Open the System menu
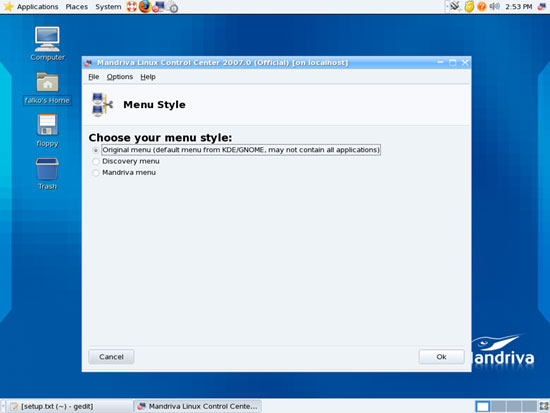This screenshot has width=550, height=413. click(108, 7)
